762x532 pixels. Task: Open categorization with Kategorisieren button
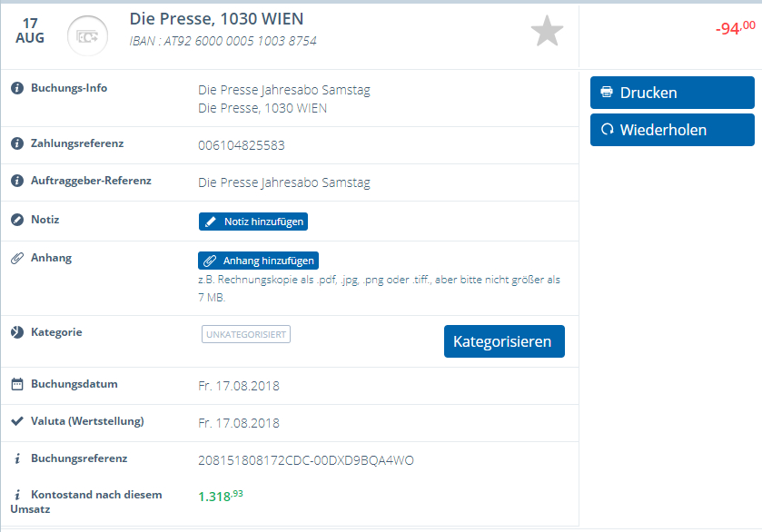pyautogui.click(x=504, y=341)
